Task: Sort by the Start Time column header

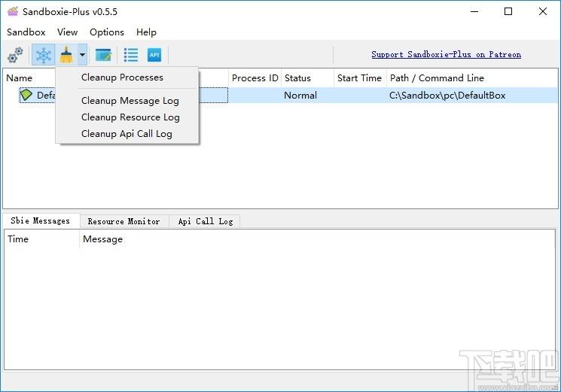Action: [359, 78]
